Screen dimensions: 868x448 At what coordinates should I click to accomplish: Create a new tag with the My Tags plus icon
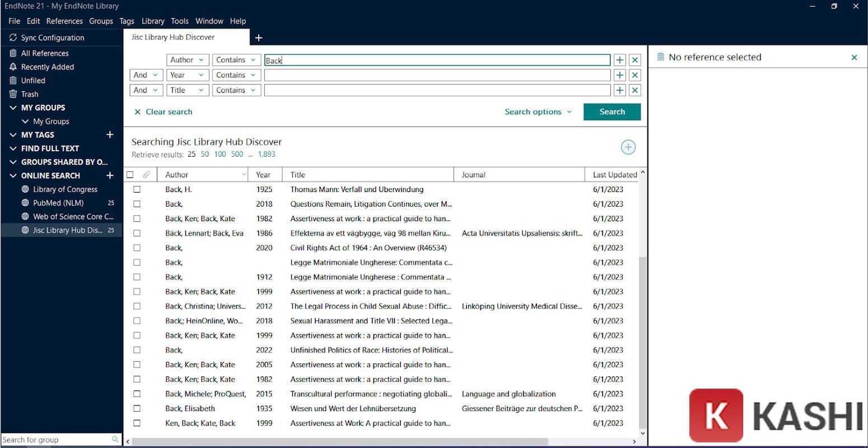110,134
